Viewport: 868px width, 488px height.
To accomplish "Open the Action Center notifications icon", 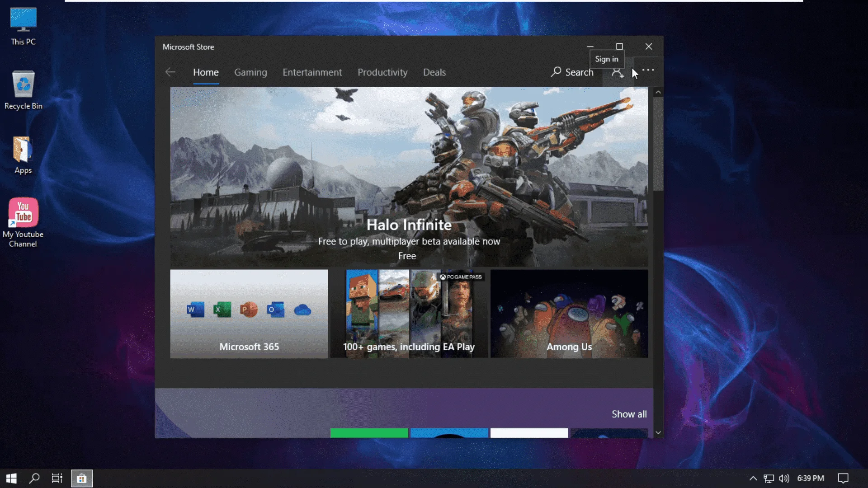I will [843, 478].
